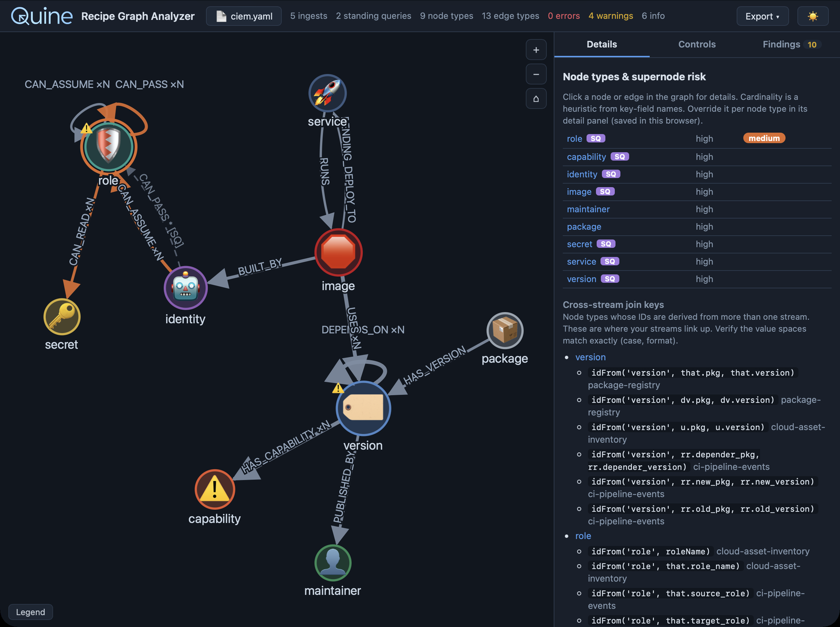Open the ciem.yaml file button
Image resolution: width=840 pixels, height=627 pixels.
coord(244,16)
